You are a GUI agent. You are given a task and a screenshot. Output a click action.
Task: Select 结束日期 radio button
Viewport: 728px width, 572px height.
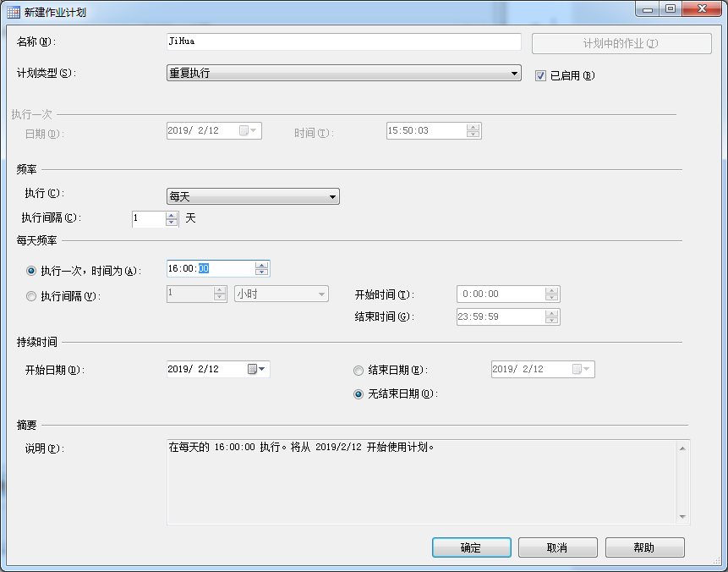pyautogui.click(x=359, y=371)
